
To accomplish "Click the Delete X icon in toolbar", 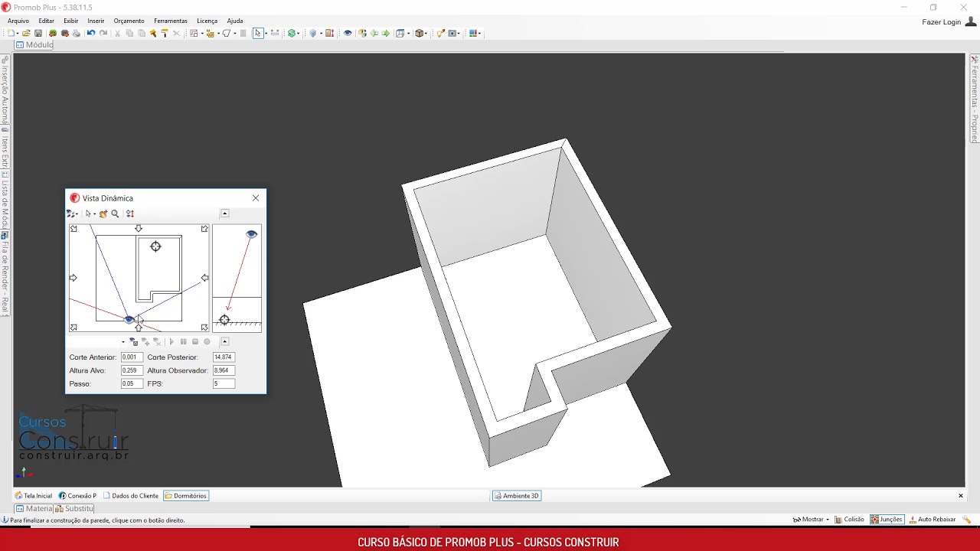I will click(176, 33).
